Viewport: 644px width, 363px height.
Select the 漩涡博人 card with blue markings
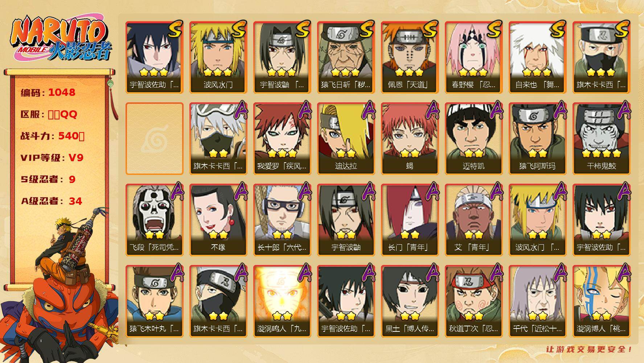(601, 301)
